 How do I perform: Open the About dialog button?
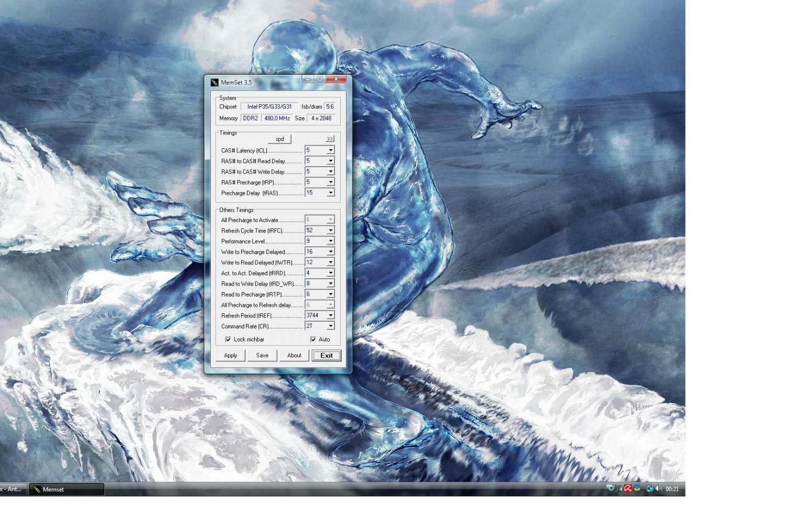click(294, 355)
